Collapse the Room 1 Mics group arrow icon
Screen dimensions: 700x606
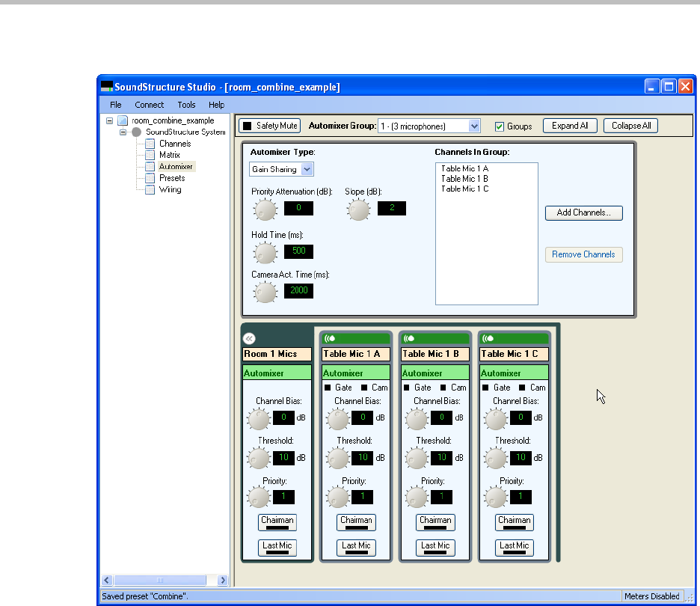(250, 339)
